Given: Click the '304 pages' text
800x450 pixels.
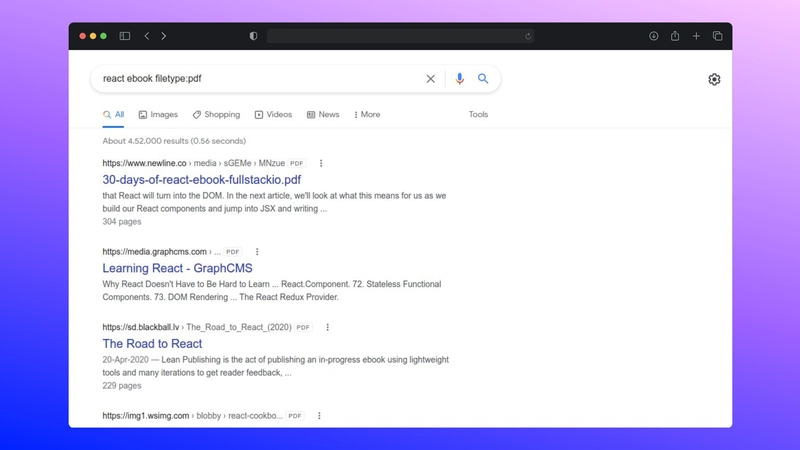Looking at the screenshot, I should pos(122,221).
